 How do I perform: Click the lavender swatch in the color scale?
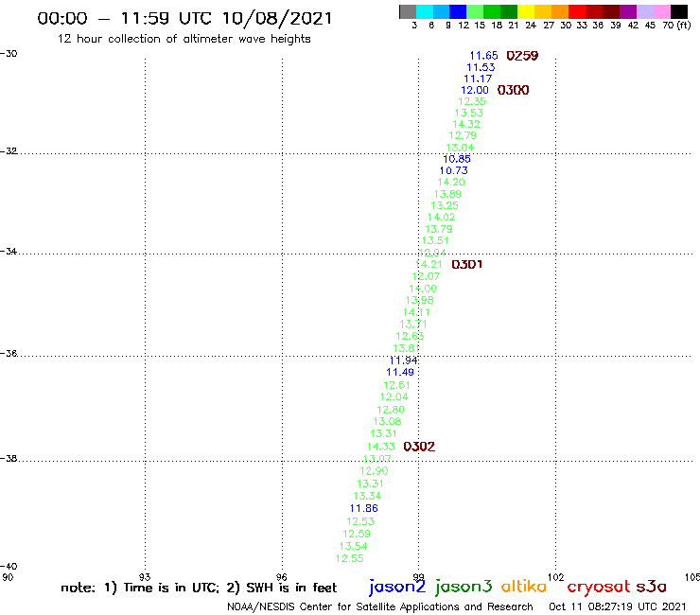pos(644,11)
